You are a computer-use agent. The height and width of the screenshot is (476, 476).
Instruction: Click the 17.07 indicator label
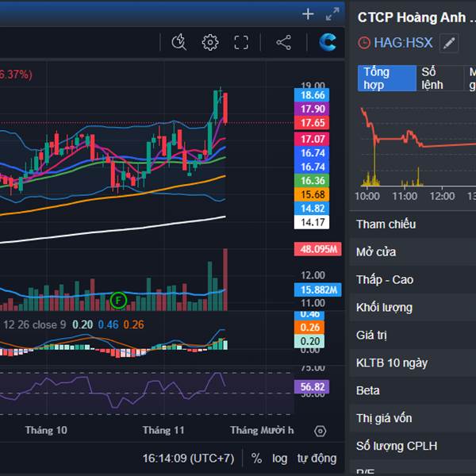coord(312,139)
